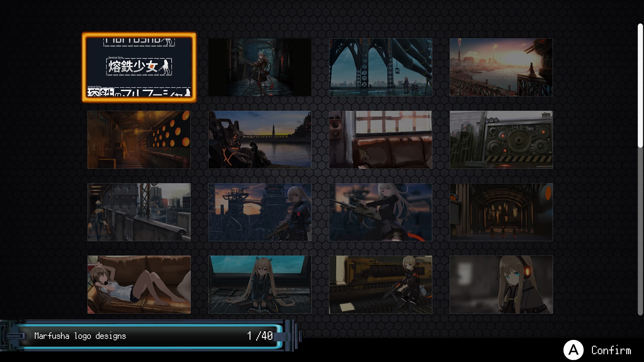This screenshot has height=362, width=644.
Task: Open the sunset city harbor artwork
Action: [501, 67]
